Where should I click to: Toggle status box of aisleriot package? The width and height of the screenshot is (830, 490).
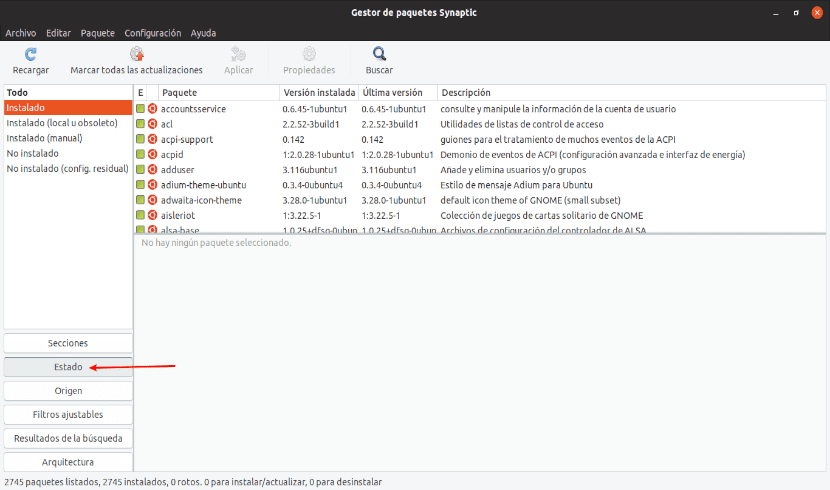pos(140,215)
